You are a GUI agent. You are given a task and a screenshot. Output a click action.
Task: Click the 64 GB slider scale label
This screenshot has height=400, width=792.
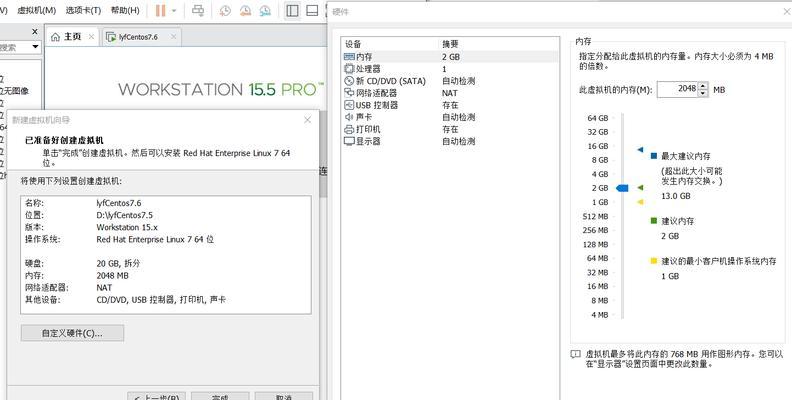click(x=598, y=118)
